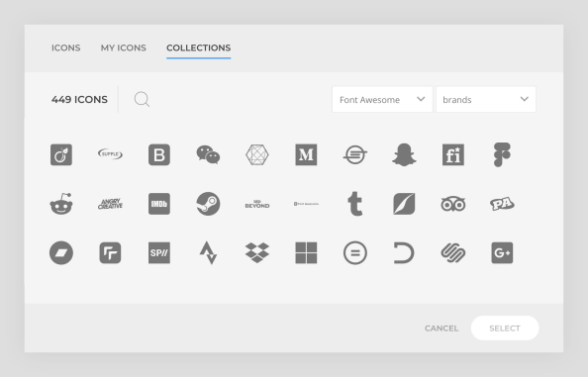Viewport: 588px width, 377px height.
Task: Choose the Bandcamp circle icon
Action: pyautogui.click(x=61, y=252)
